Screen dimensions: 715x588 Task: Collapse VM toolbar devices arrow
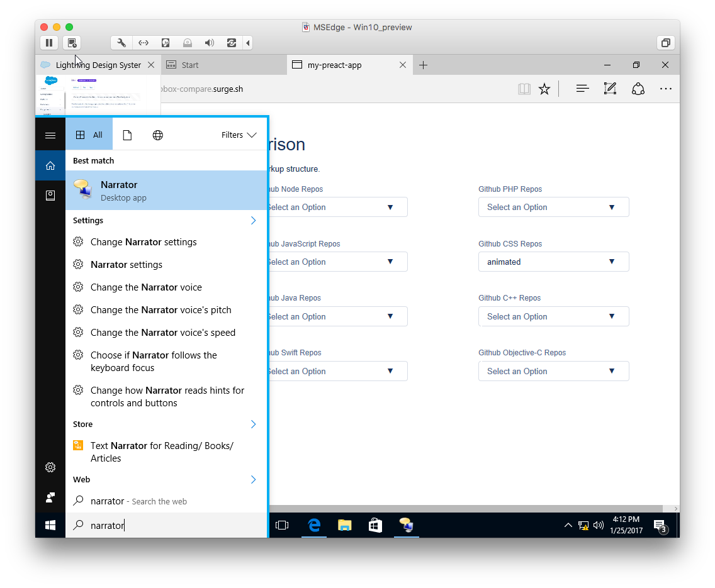click(247, 43)
